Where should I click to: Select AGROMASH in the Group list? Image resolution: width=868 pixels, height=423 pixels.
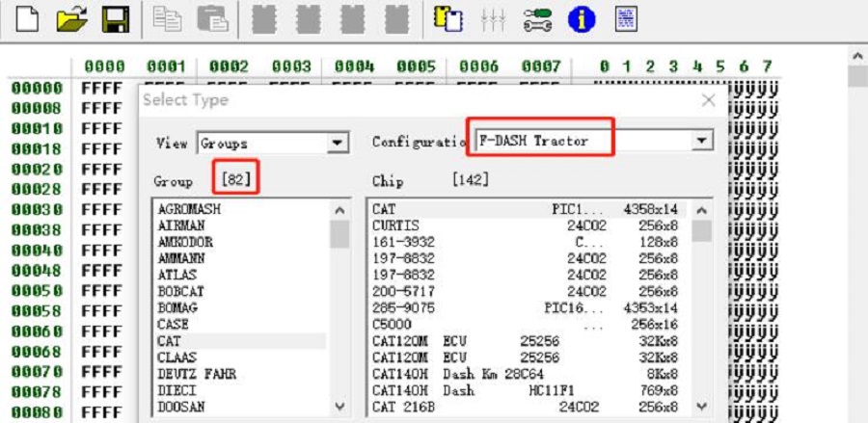coord(239,209)
